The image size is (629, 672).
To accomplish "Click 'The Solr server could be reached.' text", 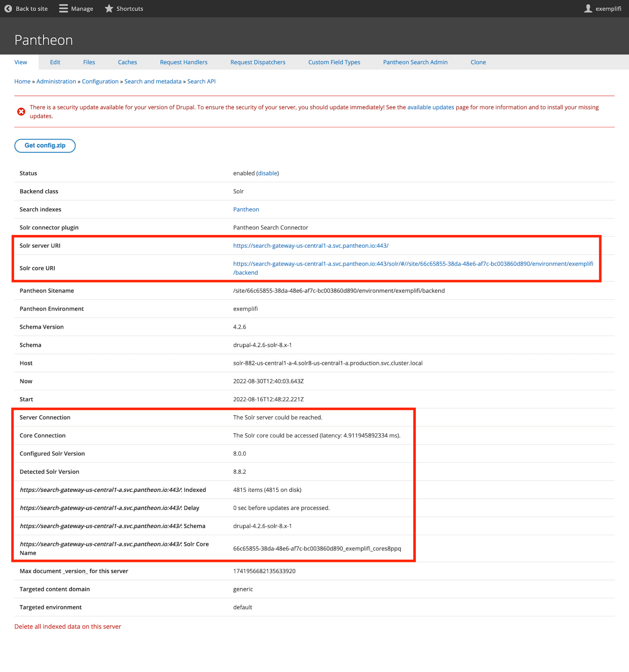I will (x=278, y=417).
